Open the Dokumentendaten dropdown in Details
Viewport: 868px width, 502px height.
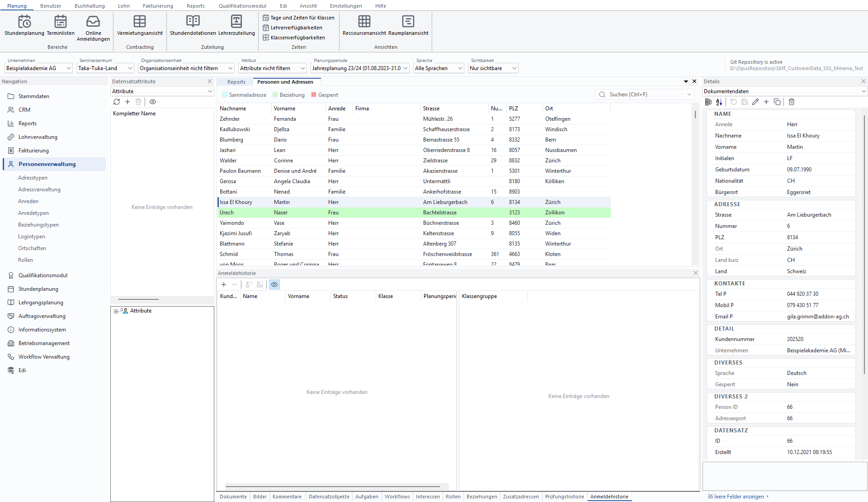[785, 91]
